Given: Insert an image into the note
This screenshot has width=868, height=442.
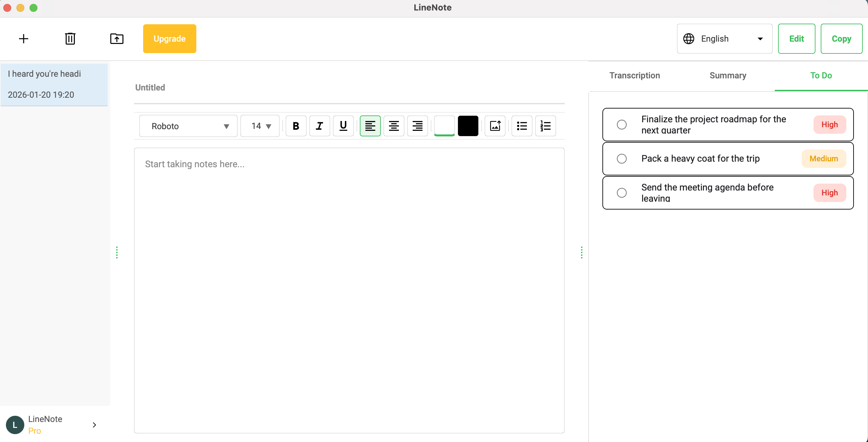Looking at the screenshot, I should click(495, 126).
